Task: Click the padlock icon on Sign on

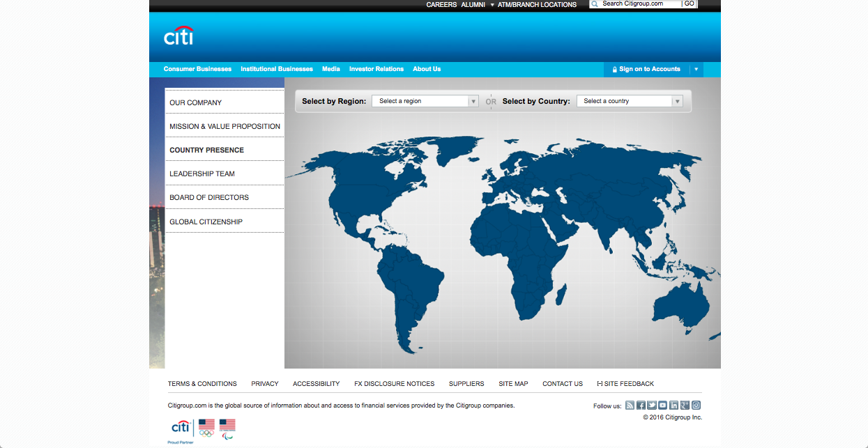Action: point(614,70)
